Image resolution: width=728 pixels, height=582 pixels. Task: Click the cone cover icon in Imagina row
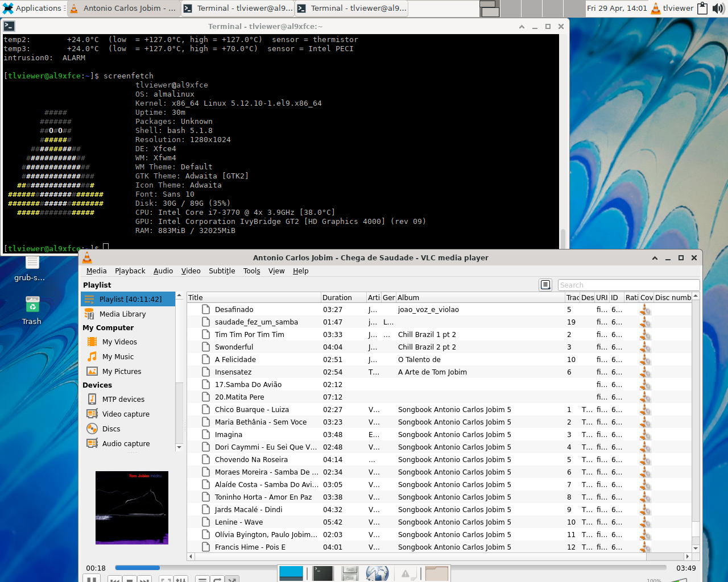point(645,434)
